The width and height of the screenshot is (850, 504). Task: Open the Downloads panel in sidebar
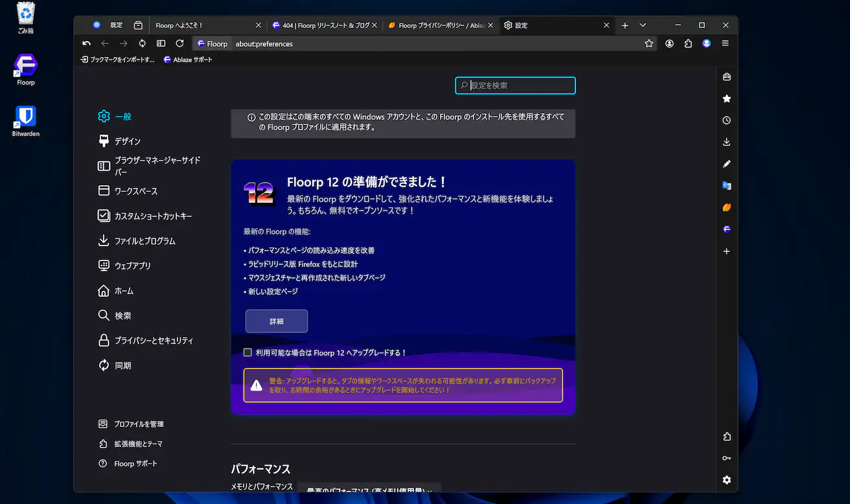click(x=726, y=142)
